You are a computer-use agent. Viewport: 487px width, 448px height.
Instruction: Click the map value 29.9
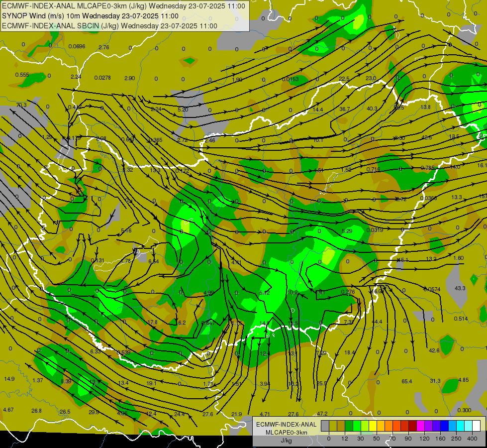pos(94,412)
